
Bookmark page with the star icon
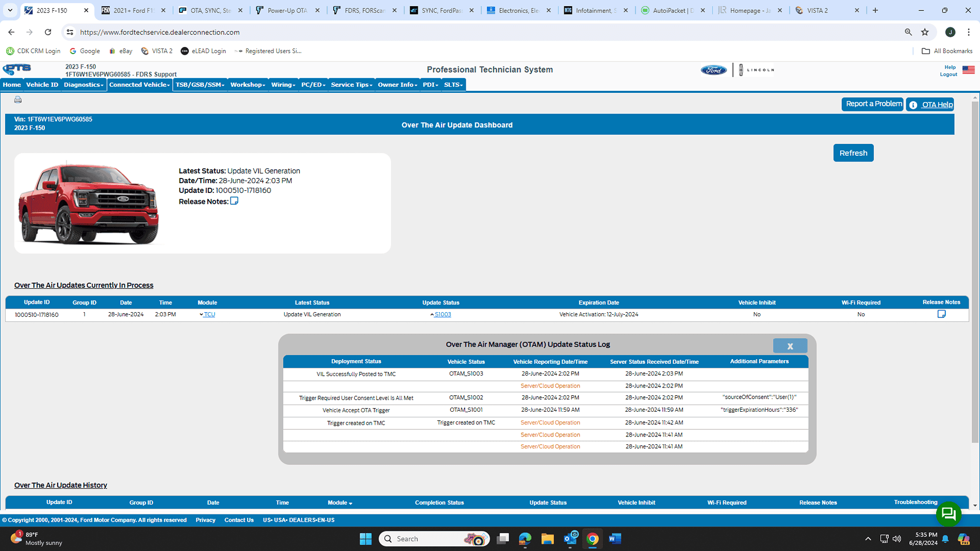[x=925, y=32]
